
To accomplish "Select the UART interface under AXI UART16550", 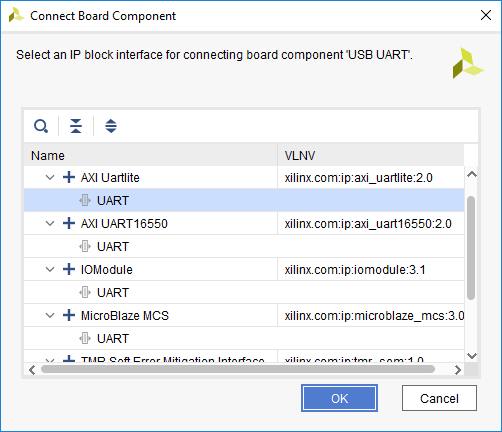I will click(244, 246).
